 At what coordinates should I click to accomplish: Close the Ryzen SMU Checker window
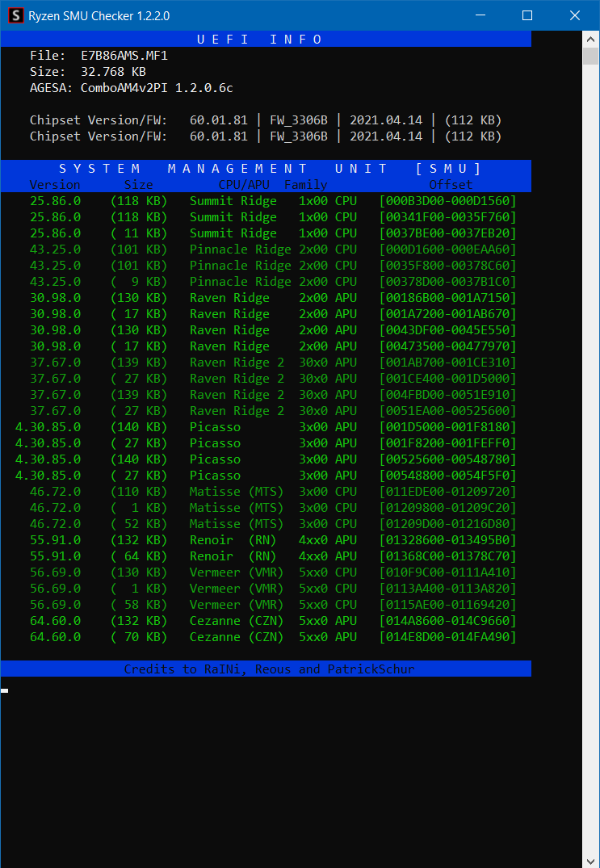[x=575, y=15]
